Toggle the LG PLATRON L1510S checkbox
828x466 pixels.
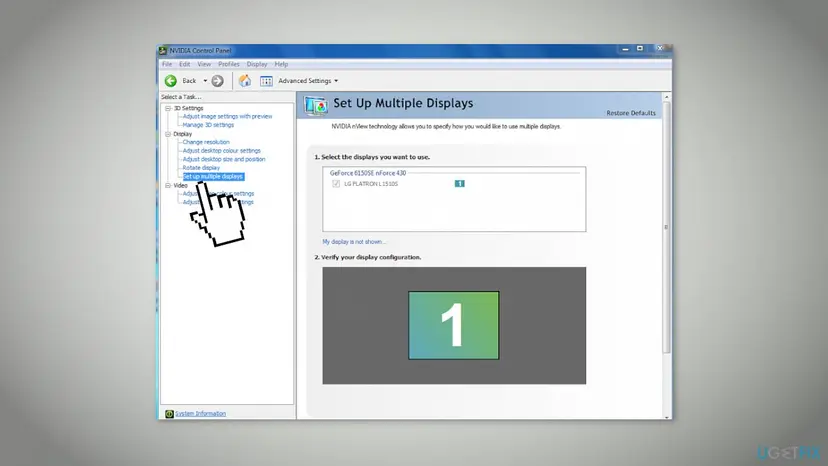tap(336, 184)
